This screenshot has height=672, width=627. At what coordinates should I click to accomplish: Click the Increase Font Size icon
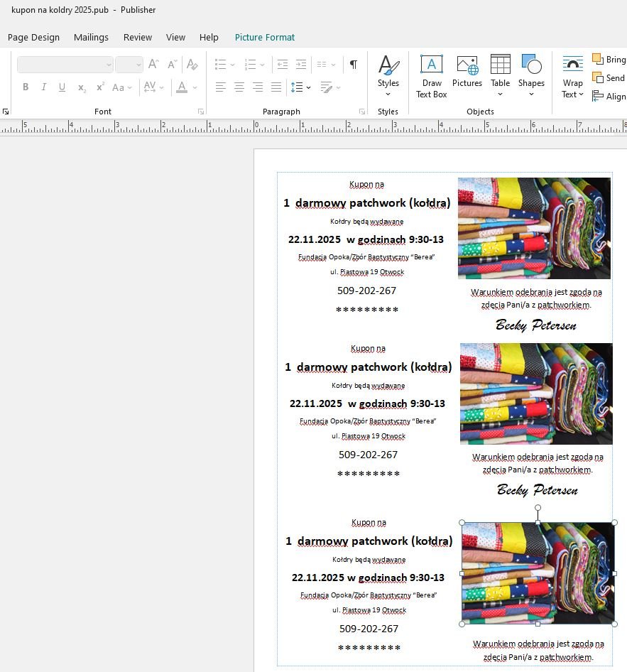point(153,65)
